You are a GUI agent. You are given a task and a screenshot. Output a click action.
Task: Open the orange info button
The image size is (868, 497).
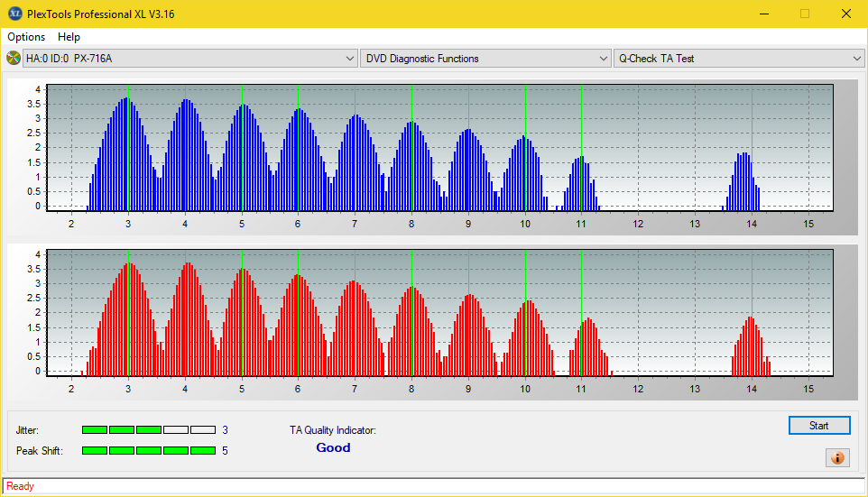(x=837, y=457)
